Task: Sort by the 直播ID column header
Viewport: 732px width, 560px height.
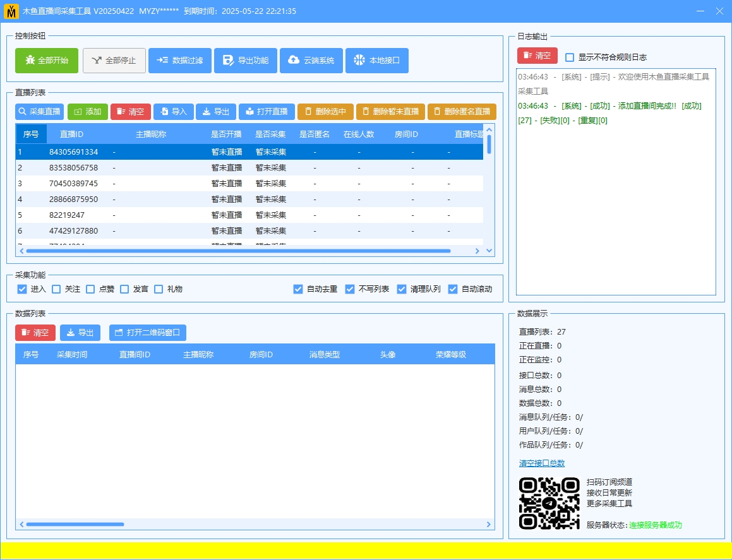Action: pyautogui.click(x=71, y=134)
